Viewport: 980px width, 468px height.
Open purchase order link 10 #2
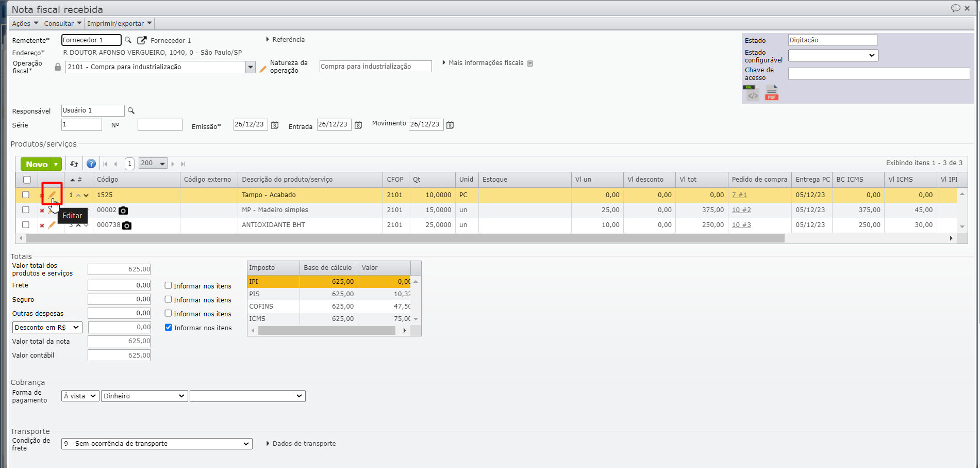point(741,210)
